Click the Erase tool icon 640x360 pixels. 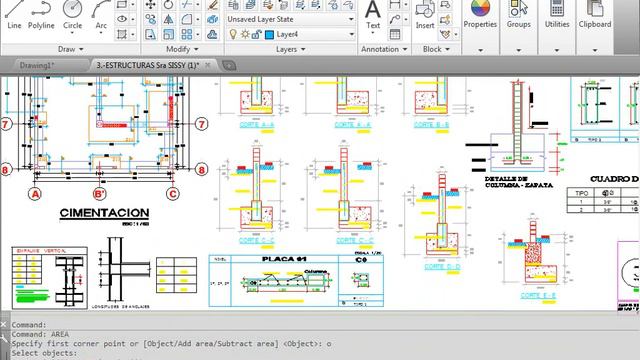[x=212, y=4]
